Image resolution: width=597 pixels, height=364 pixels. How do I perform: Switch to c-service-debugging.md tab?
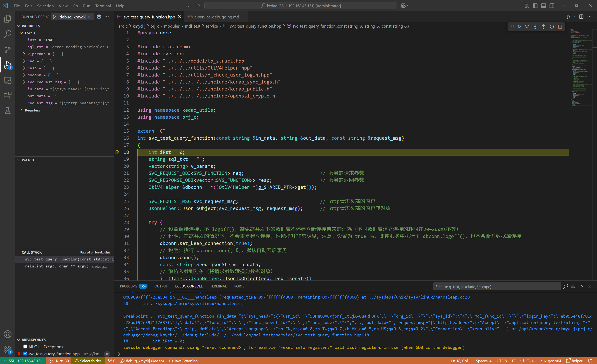pos(216,17)
